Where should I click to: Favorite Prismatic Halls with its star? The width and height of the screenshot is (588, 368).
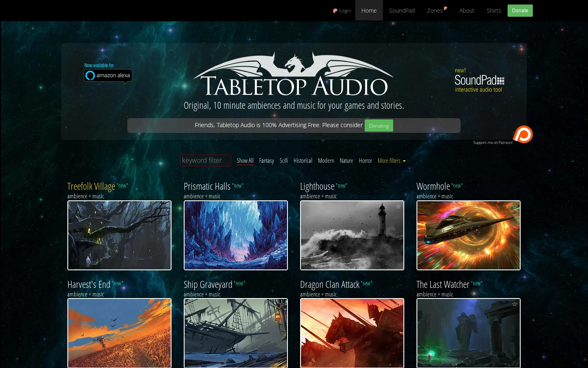282,206
